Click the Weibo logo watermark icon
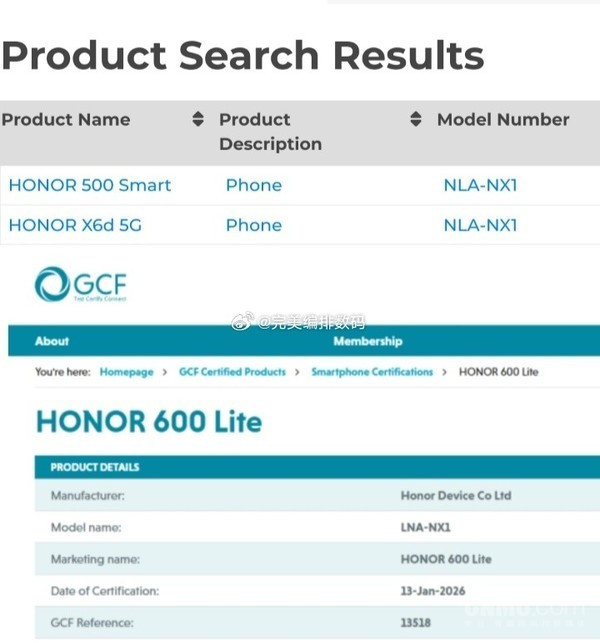Viewport: 600px width, 643px height. click(x=243, y=322)
